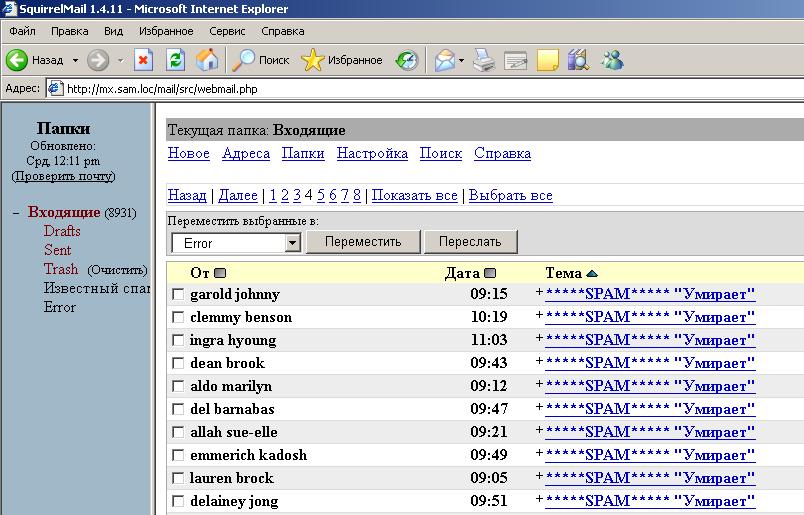Open the Сервис menu
Screen dimensions: 804x515
pos(227,31)
